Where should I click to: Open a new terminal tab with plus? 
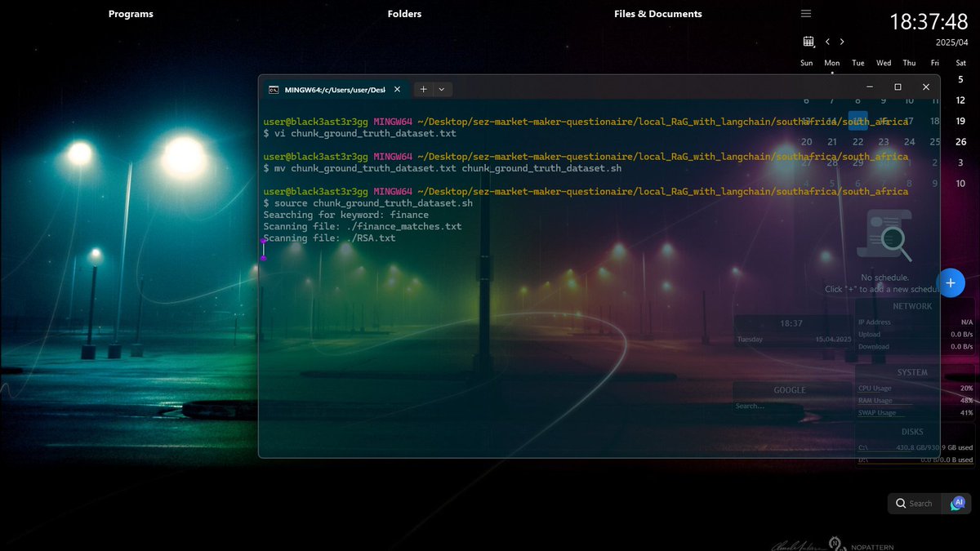(x=423, y=89)
